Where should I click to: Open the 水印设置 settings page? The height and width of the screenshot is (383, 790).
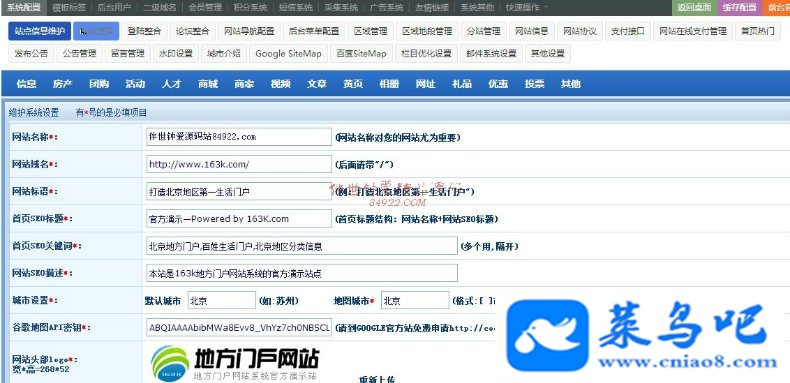pos(176,53)
